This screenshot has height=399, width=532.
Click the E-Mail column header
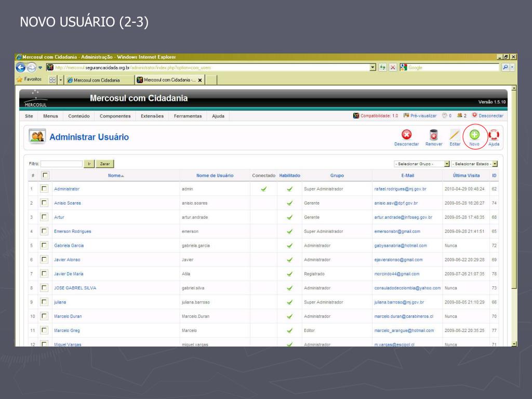pos(407,176)
